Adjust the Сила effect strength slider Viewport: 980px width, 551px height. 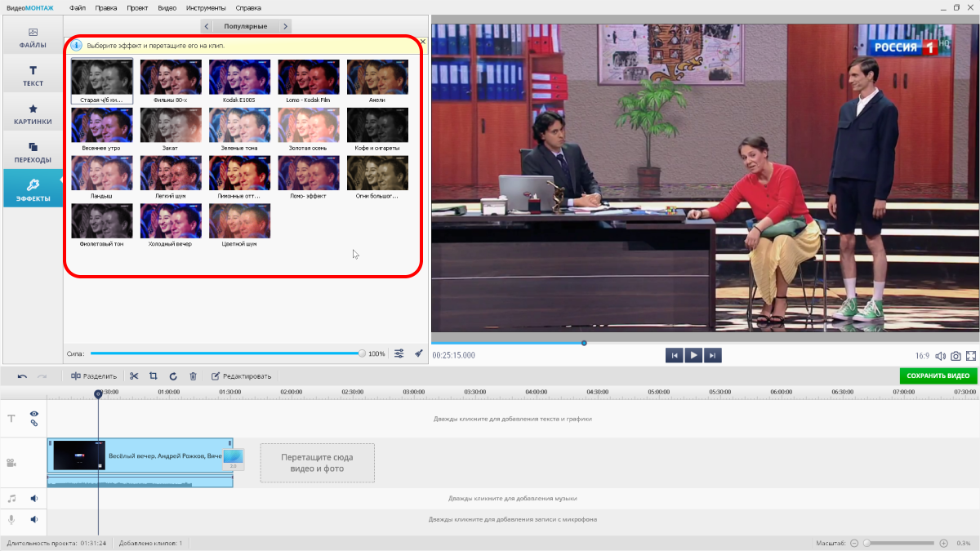[x=226, y=353]
